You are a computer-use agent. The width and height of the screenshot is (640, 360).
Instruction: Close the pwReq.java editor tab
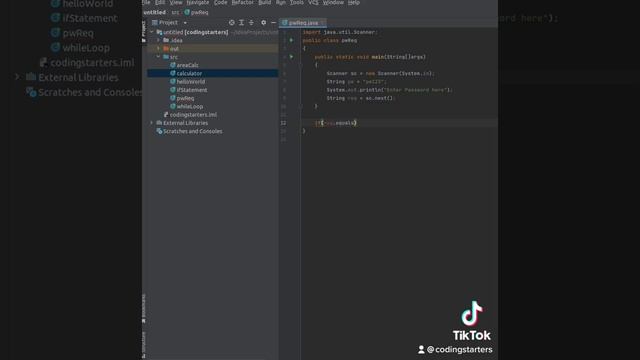(x=323, y=23)
